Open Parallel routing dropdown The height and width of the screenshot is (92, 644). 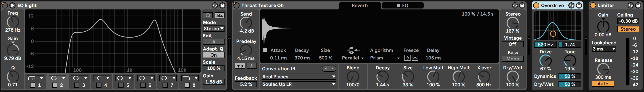353,58
